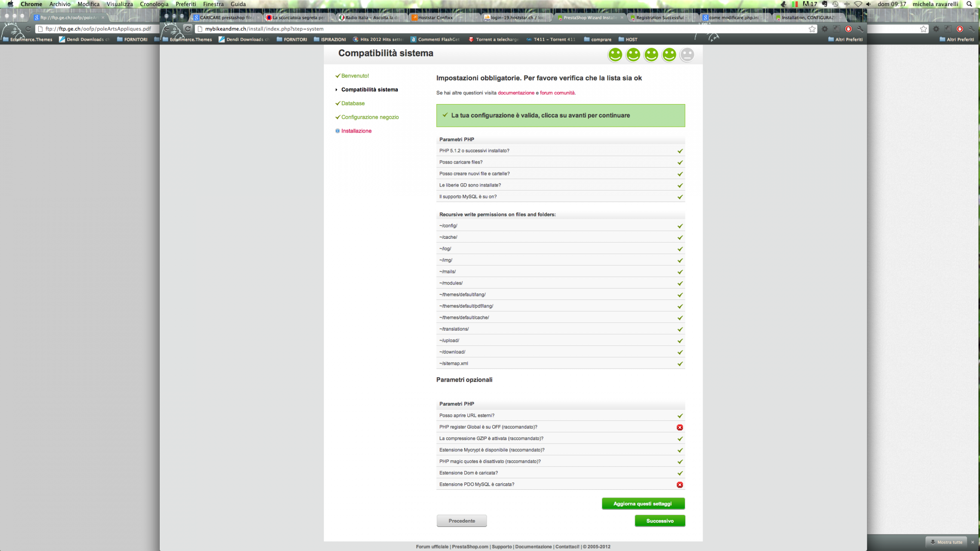Screen dimensions: 980x551
Task: Click the Successivo button
Action: click(659, 521)
